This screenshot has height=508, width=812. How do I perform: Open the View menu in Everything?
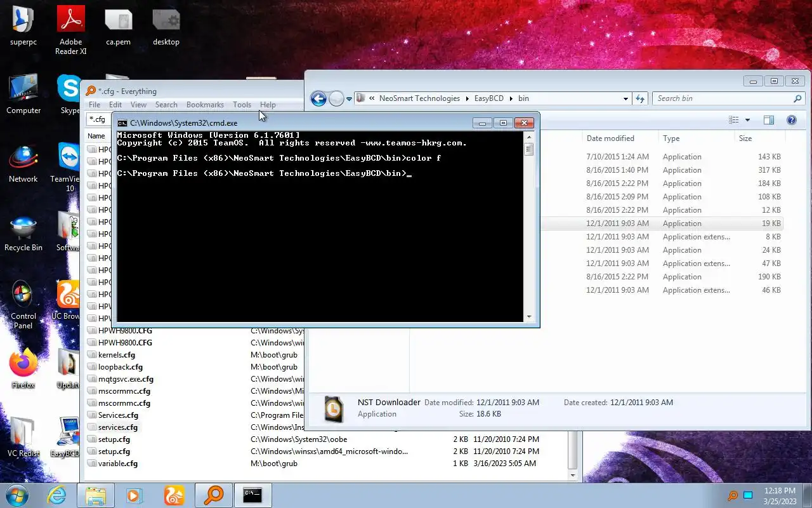pyautogui.click(x=138, y=105)
